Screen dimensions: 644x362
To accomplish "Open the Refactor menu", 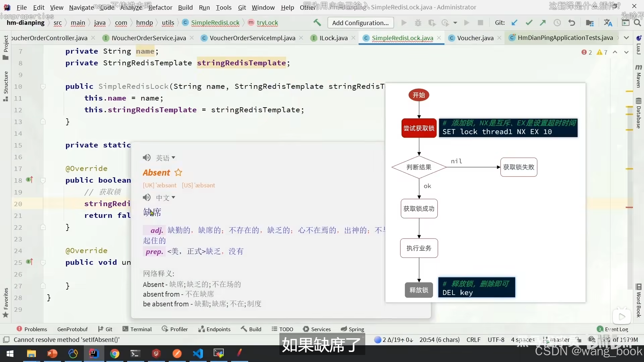I will coord(160,7).
